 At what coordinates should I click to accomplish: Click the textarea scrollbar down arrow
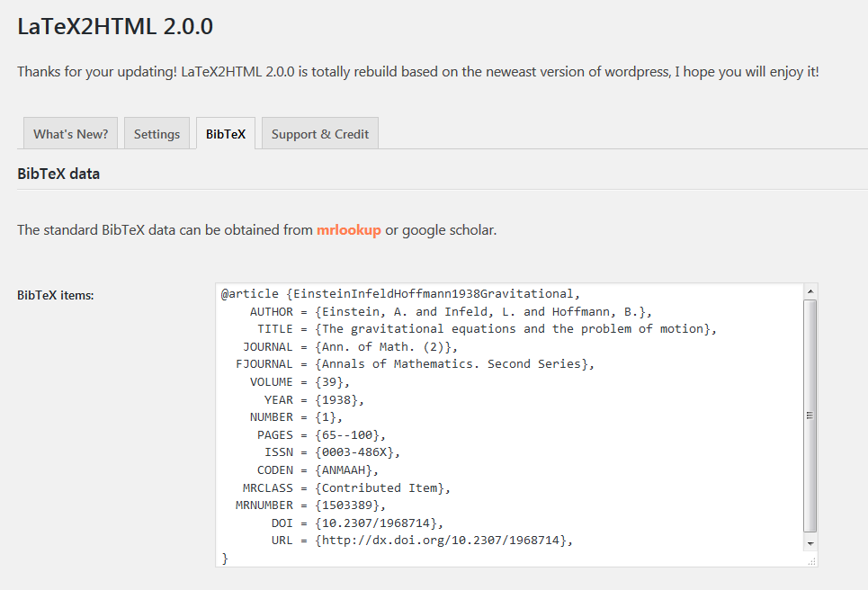click(810, 543)
